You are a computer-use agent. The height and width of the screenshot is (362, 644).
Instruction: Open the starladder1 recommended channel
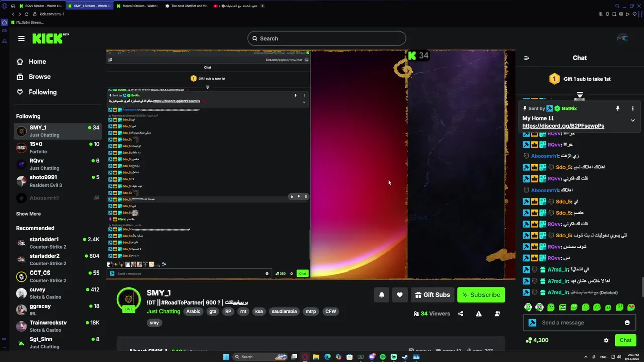[57, 243]
